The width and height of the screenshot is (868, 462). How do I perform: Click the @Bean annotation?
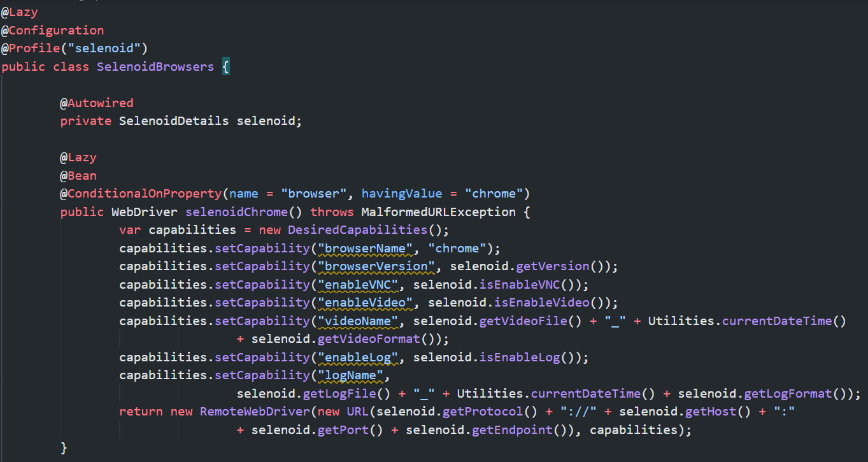click(x=78, y=175)
